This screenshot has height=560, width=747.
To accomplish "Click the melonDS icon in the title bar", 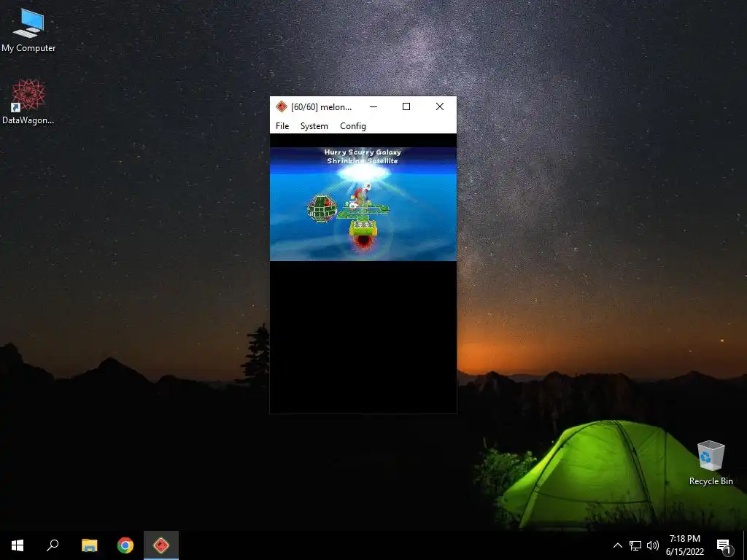I will [281, 106].
